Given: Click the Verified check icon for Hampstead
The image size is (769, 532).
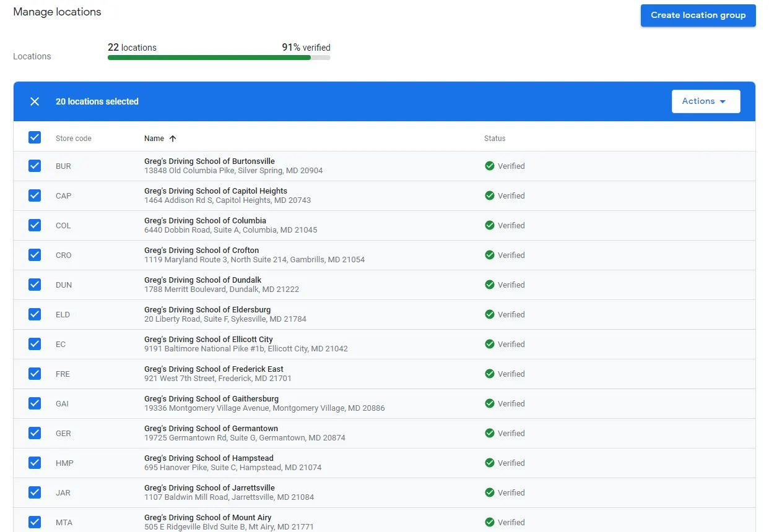Looking at the screenshot, I should (489, 463).
